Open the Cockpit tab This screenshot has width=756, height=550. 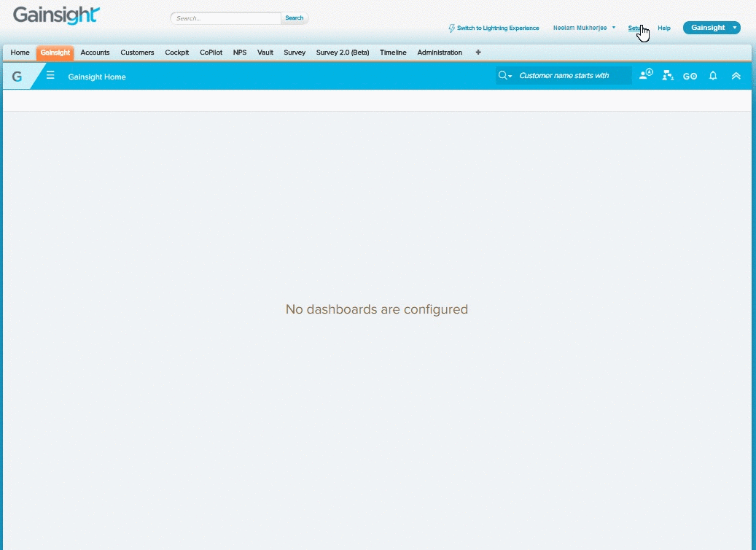(177, 52)
